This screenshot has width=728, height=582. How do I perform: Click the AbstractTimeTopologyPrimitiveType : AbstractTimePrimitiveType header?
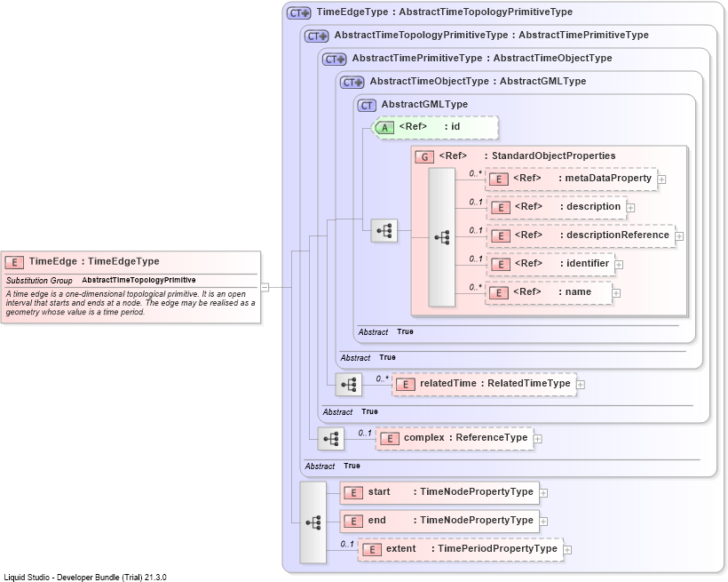[491, 35]
